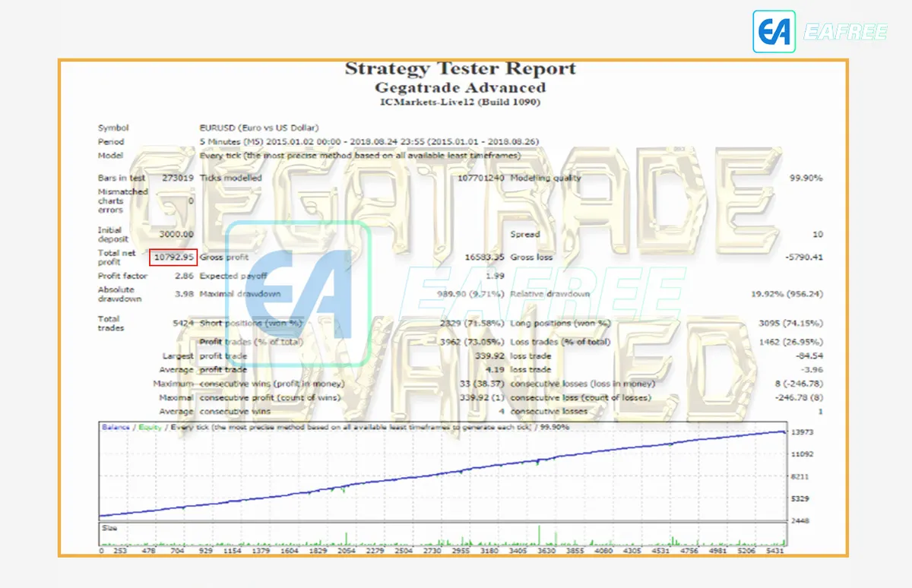Select the initial deposit value '3000.00'
This screenshot has height=588, width=912.
click(x=177, y=235)
